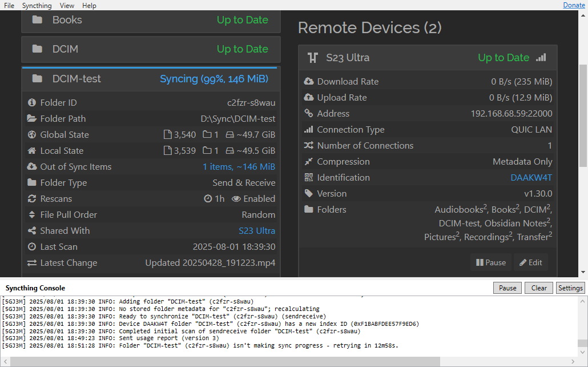The width and height of the screenshot is (588, 367).
Task: Open the out of sync items list link
Action: click(239, 166)
